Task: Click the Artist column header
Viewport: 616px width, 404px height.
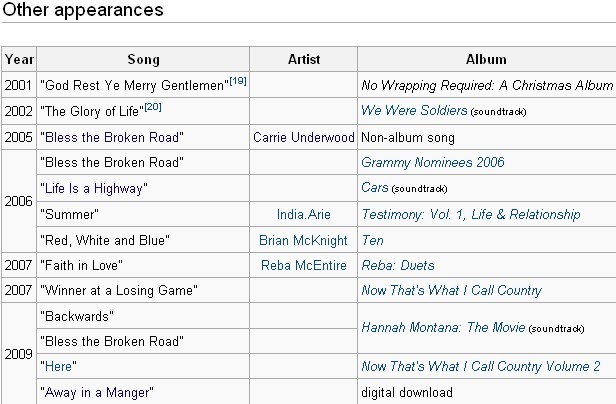Action: [x=304, y=59]
